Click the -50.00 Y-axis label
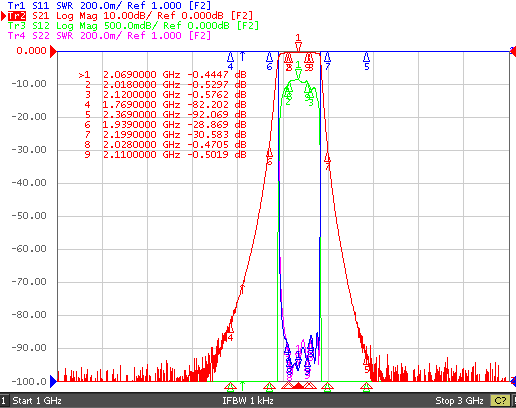516x408 pixels. (29, 216)
